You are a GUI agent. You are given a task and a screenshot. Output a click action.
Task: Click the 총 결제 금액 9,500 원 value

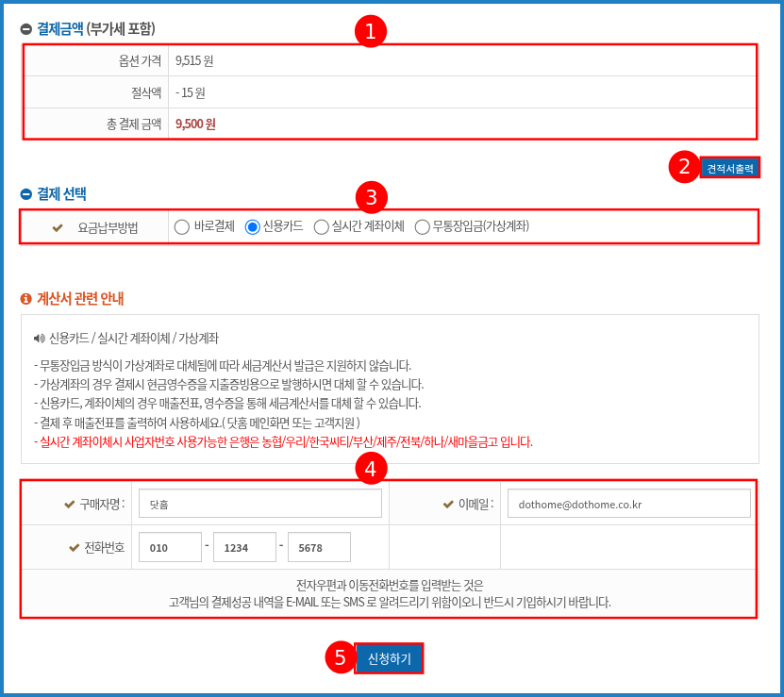coord(196,124)
